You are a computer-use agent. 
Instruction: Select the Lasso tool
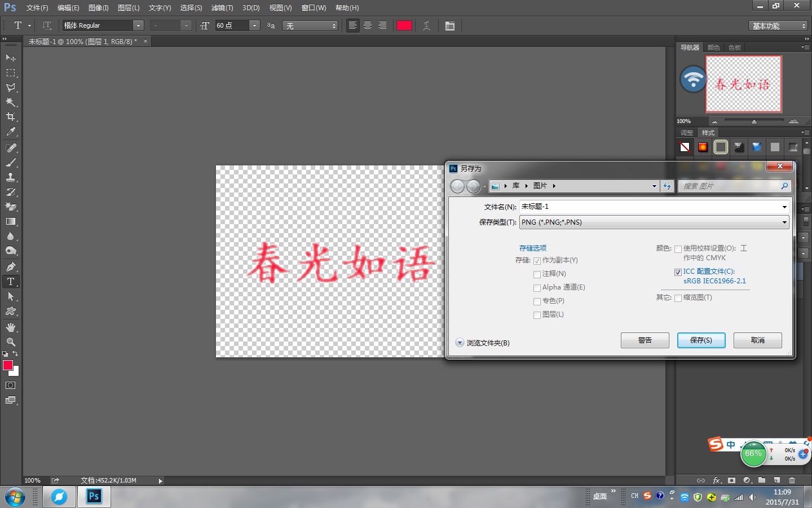tap(10, 87)
